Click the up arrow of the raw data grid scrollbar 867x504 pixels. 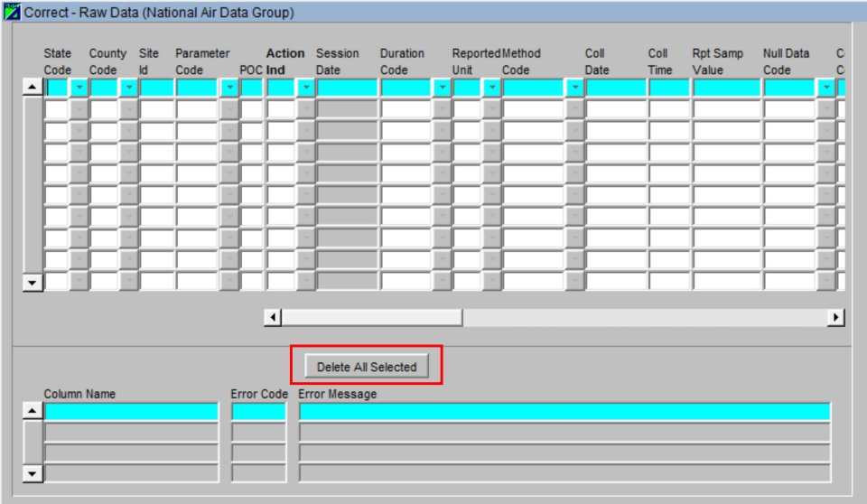point(33,88)
